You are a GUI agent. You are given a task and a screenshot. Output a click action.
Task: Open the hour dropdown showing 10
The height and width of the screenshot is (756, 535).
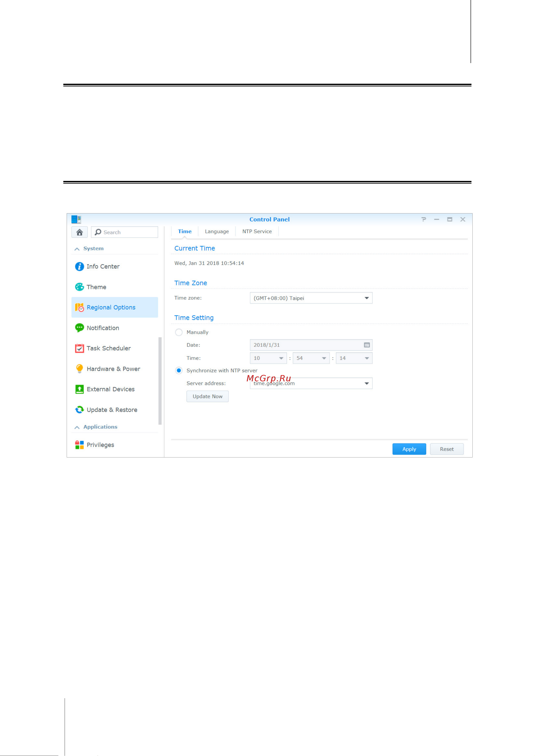[268, 358]
